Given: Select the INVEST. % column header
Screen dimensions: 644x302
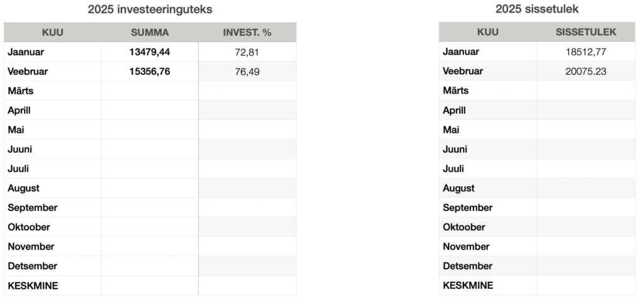Looking at the screenshot, I should pos(247,32).
